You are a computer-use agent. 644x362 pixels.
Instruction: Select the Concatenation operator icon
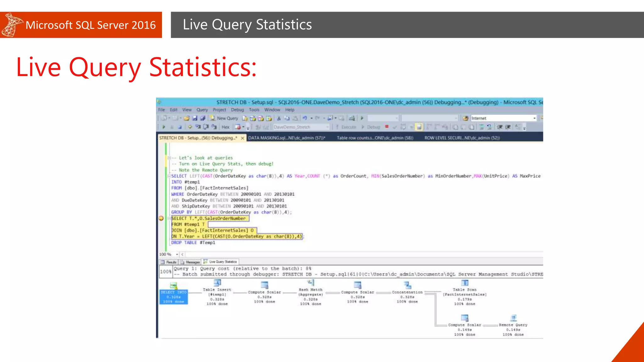(408, 285)
